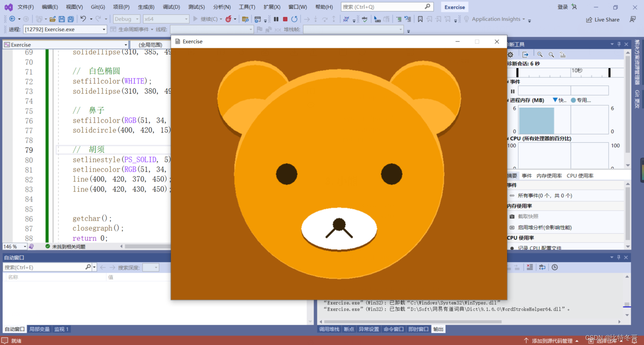Open the 即时窗口 Immediate Window tab
Viewport: 644px width, 345px height.
pyautogui.click(x=418, y=329)
